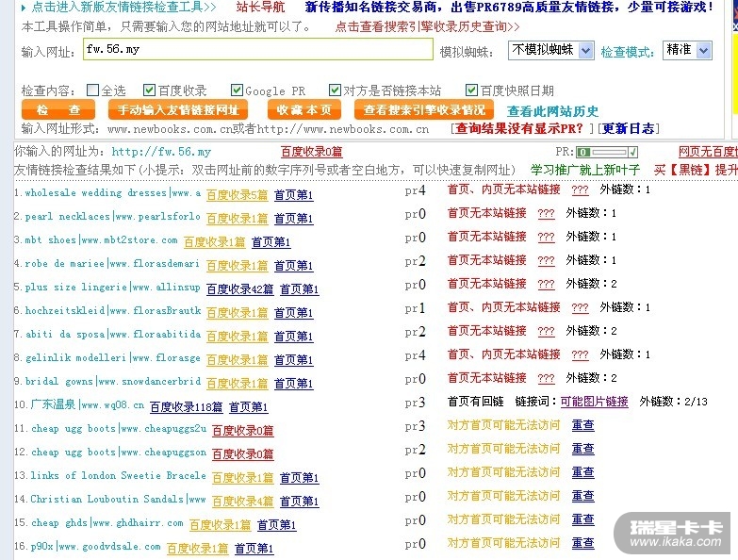The width and height of the screenshot is (738, 560).
Task: Uncheck the Google PR checkbox
Action: [x=237, y=90]
